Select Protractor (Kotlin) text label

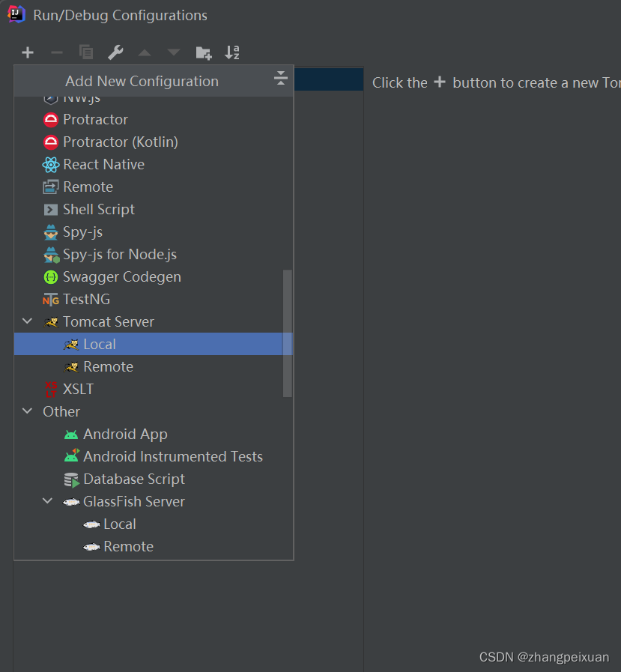[121, 142]
